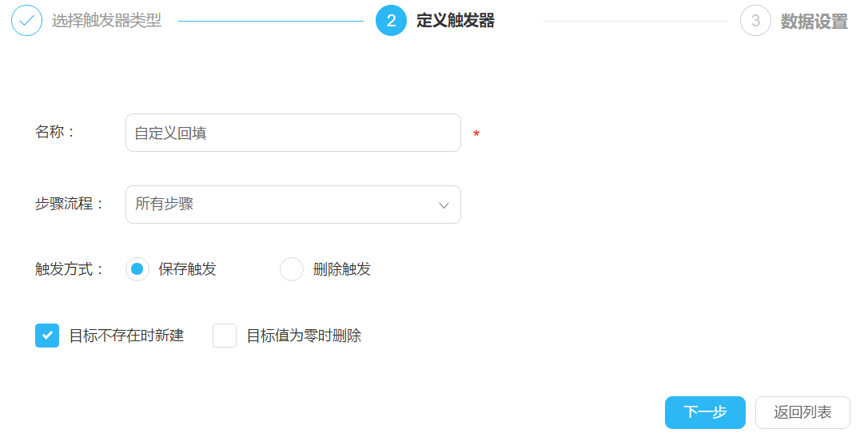Select the 定义触发器 step label
Screen dimensions: 868x433
456,21
